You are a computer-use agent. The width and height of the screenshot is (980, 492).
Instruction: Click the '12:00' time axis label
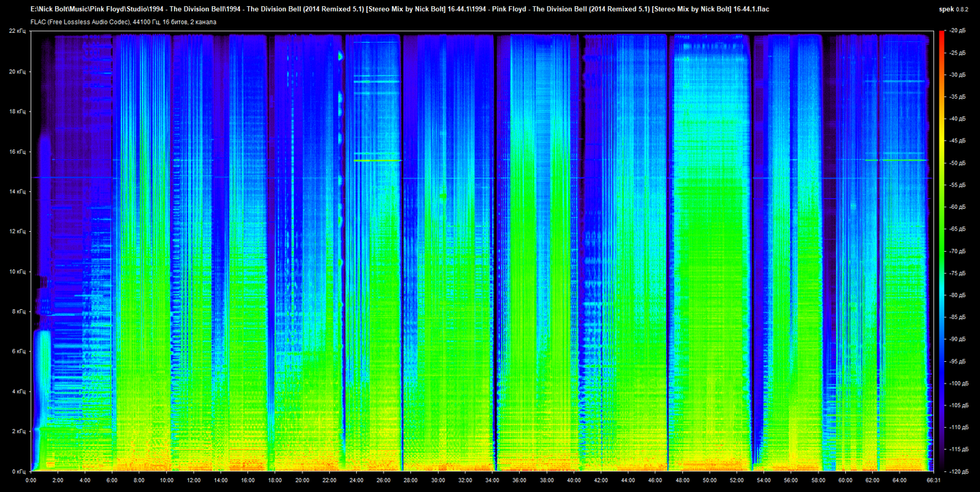coord(194,481)
